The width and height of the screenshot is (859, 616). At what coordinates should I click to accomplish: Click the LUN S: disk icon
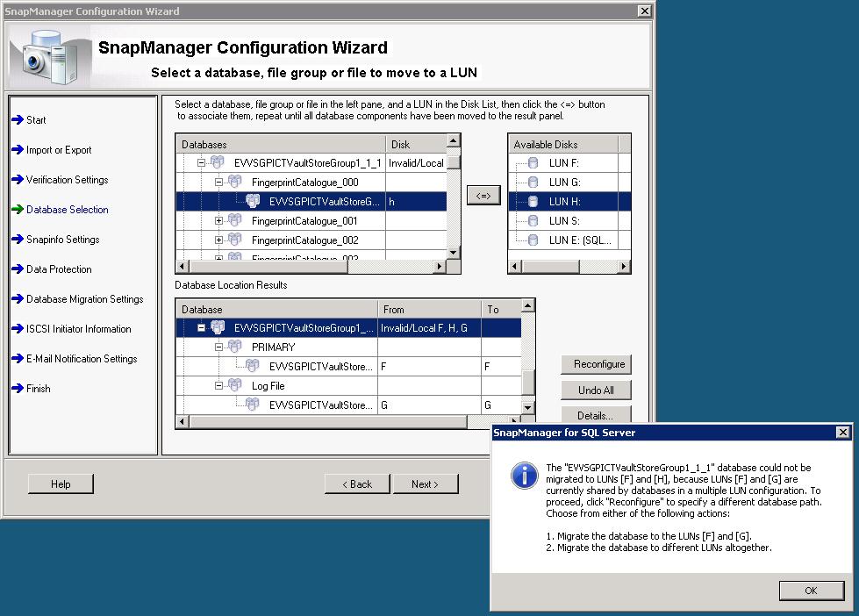533,221
